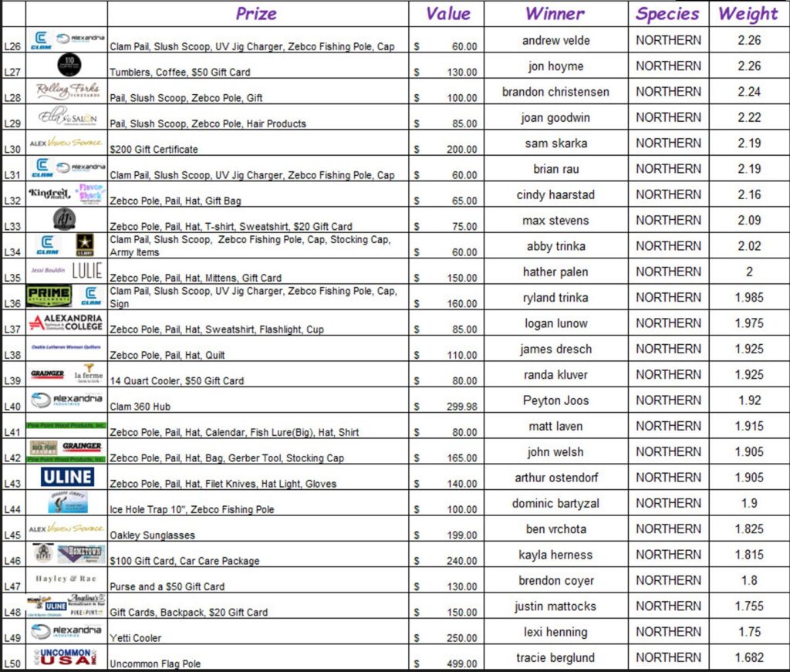The width and height of the screenshot is (790, 672).
Task: Select row label L40
Action: (12, 407)
